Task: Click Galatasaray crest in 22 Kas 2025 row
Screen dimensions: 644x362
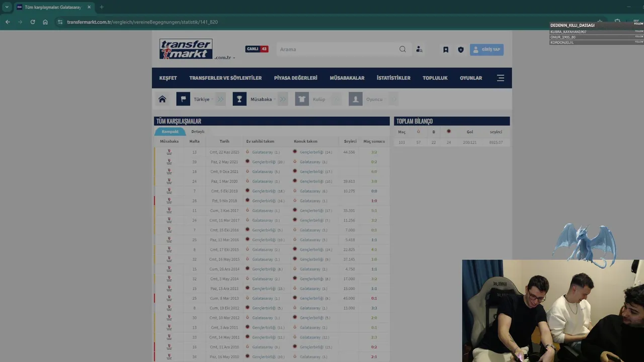Action: [x=248, y=152]
